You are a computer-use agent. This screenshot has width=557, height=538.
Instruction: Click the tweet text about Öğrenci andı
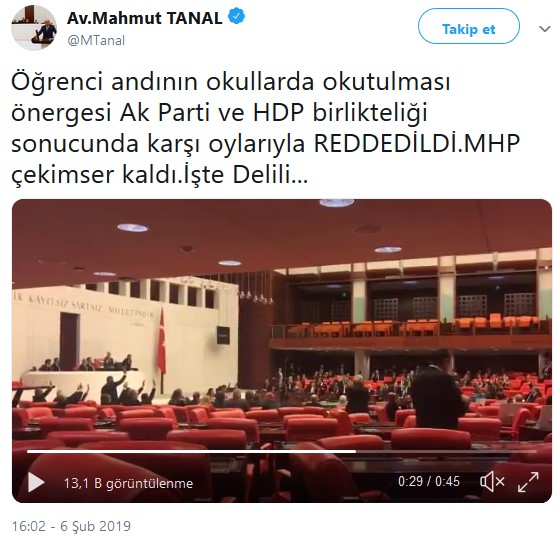pos(266,128)
